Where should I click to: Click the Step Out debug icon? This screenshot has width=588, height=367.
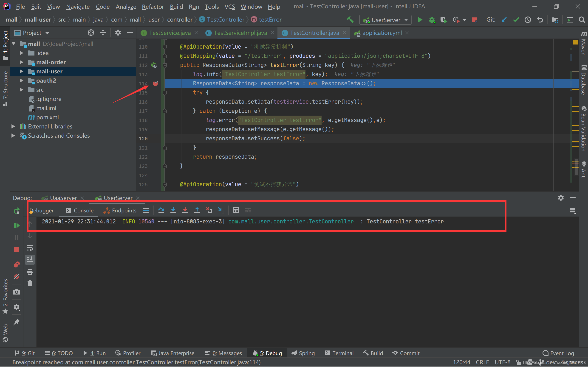197,210
